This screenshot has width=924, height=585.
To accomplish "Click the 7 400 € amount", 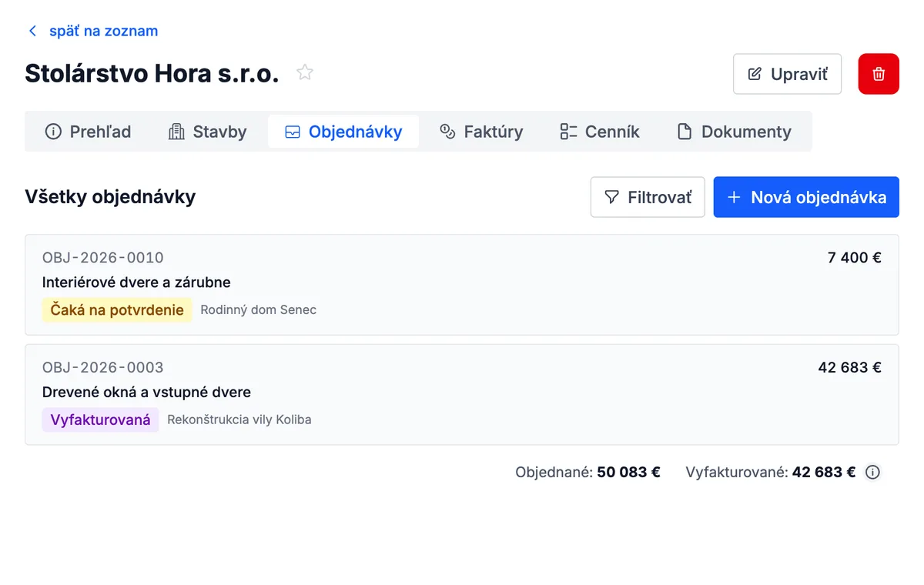I will pyautogui.click(x=855, y=258).
